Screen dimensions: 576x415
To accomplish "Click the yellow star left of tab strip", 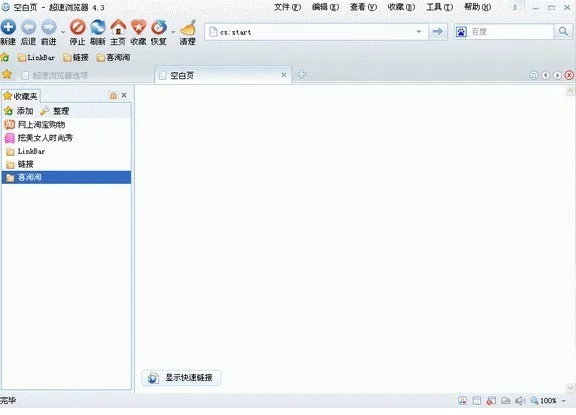I will pyautogui.click(x=7, y=75).
